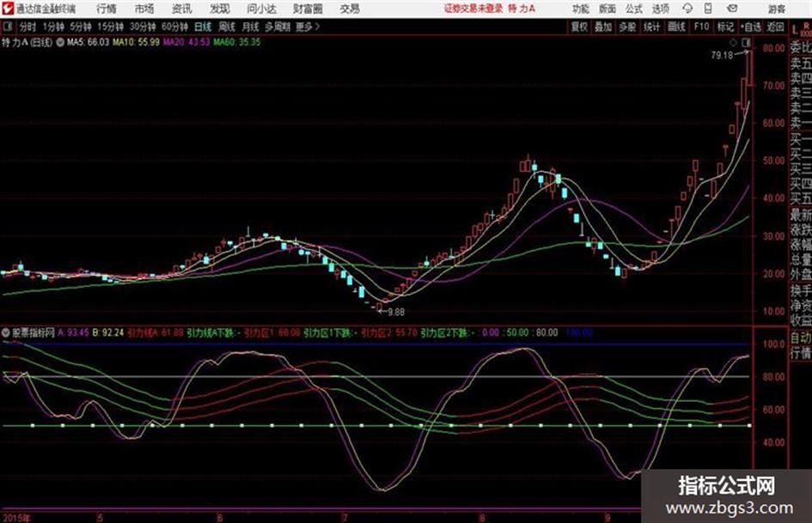
Task: Click the 2015年 label on the time axis
Action: 16,518
